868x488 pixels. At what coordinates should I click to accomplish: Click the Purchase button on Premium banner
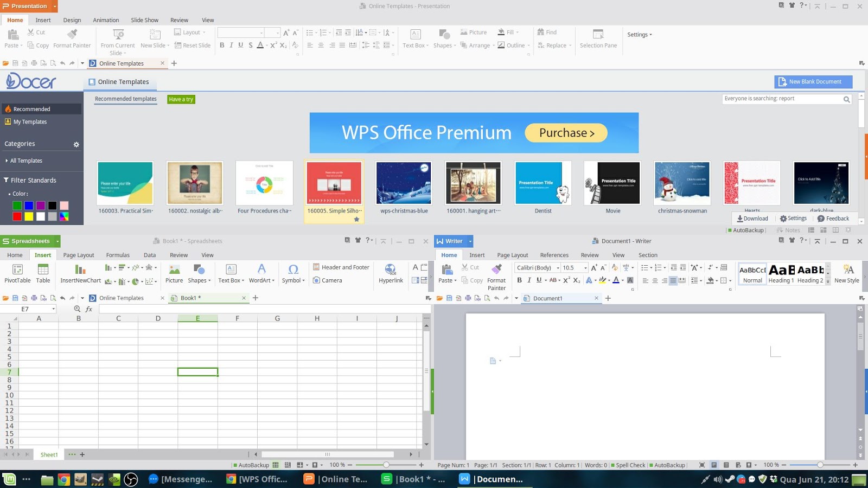point(566,133)
